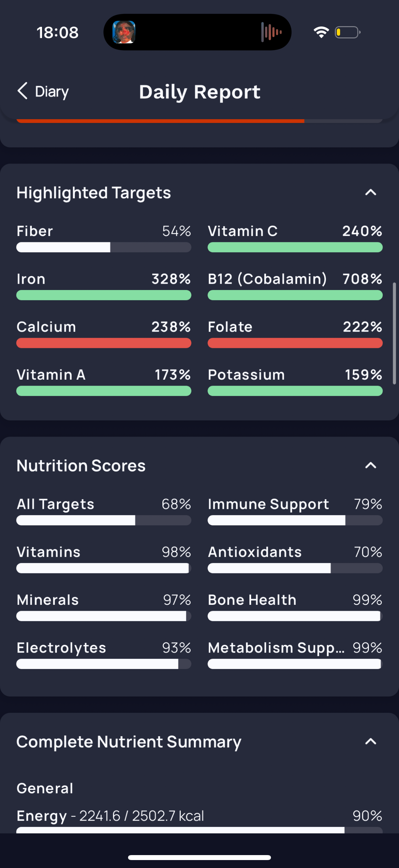Select the Vitamin C 240% target

[x=295, y=238]
